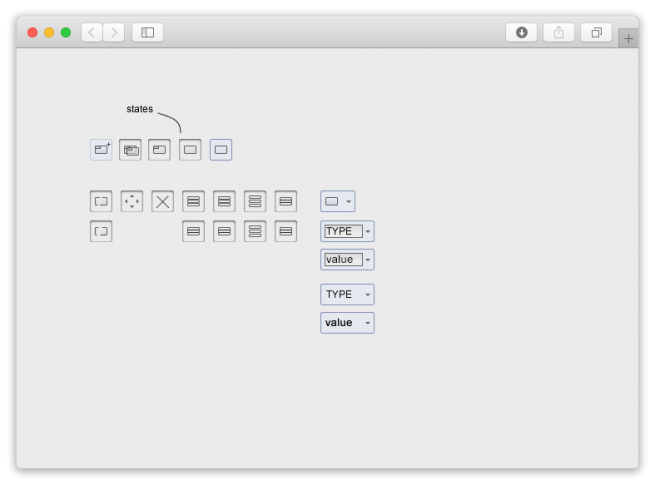This screenshot has height=485, width=655.
Task: Add a new browser tab with plus
Action: 628,39
